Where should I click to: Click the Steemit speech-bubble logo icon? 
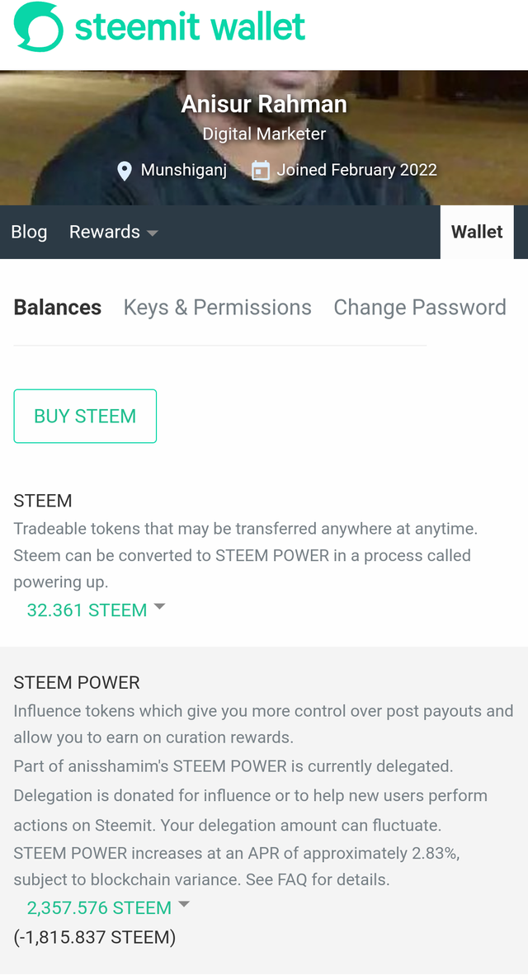[38, 26]
